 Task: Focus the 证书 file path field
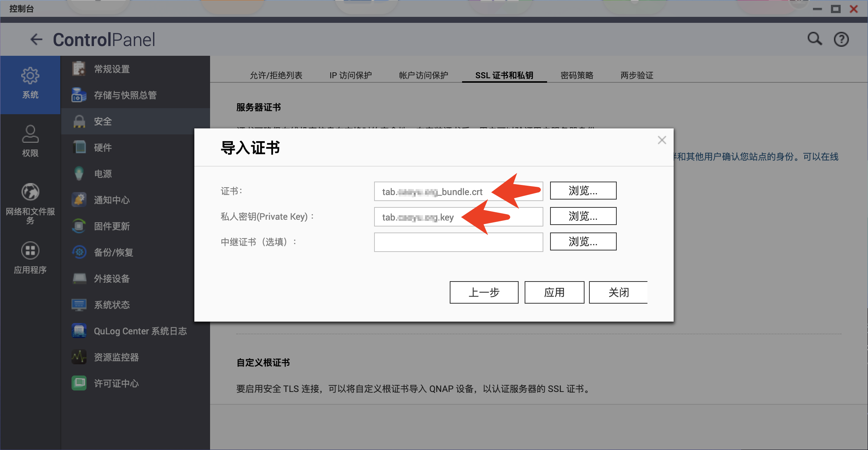(458, 191)
